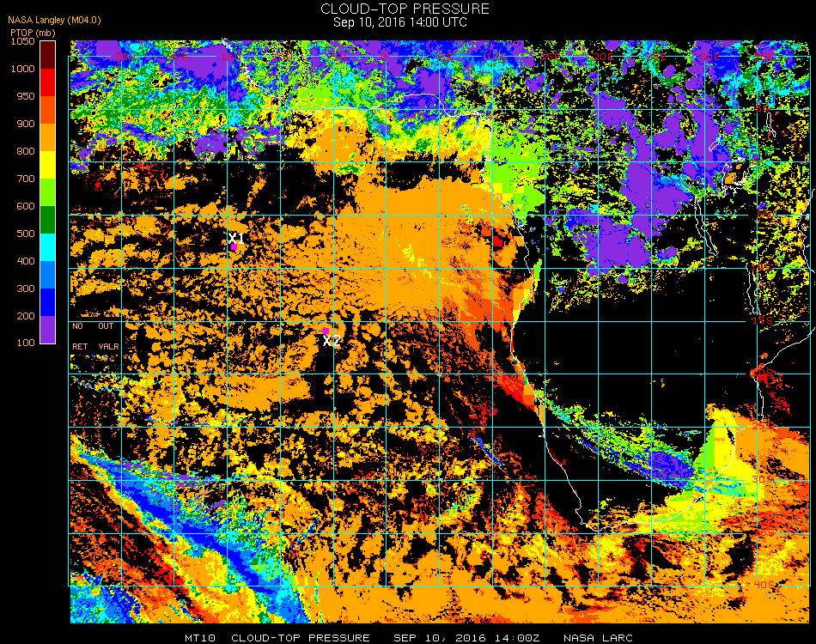Select the cyan 500-400 mb legend swatch

point(48,247)
